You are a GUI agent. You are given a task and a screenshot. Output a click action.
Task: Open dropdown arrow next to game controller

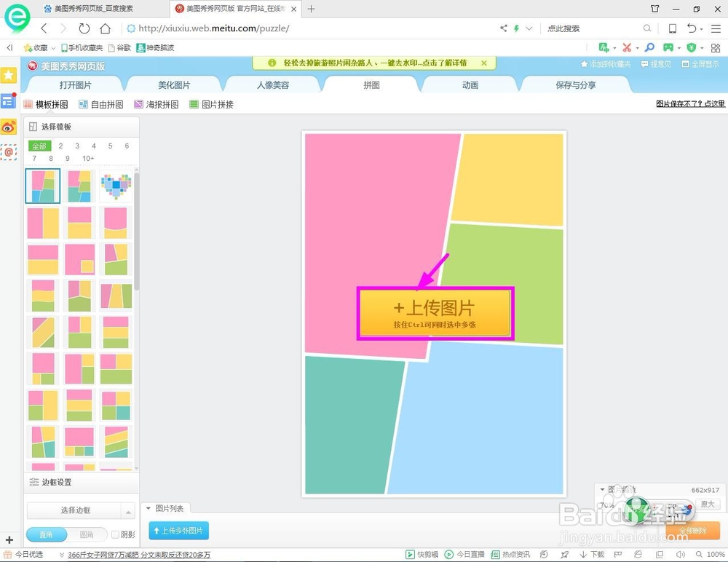678,48
